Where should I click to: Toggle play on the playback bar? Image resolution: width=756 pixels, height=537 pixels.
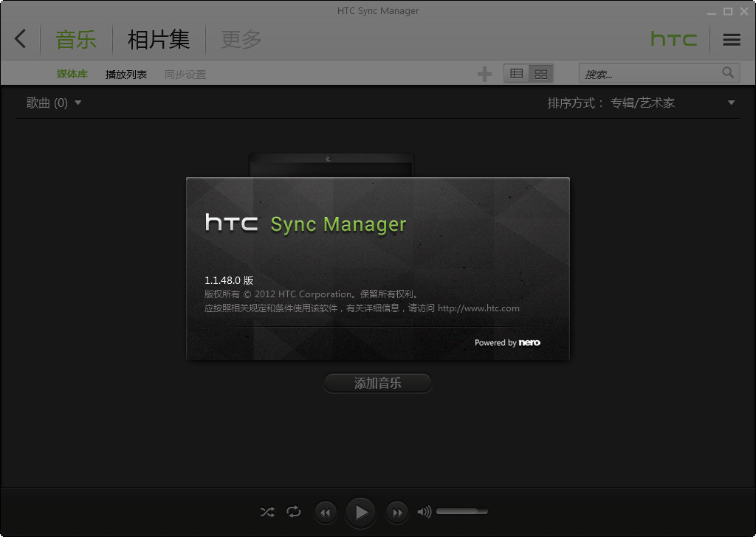point(360,511)
